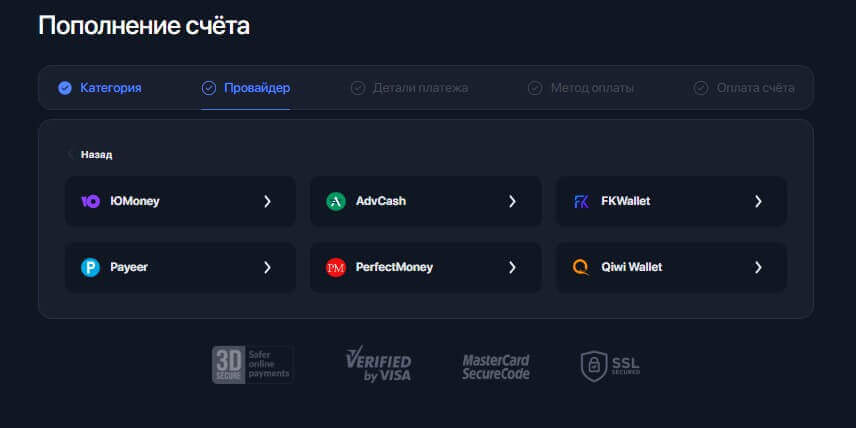
Task: Click the Payeer blue logo icon
Action: [x=90, y=267]
